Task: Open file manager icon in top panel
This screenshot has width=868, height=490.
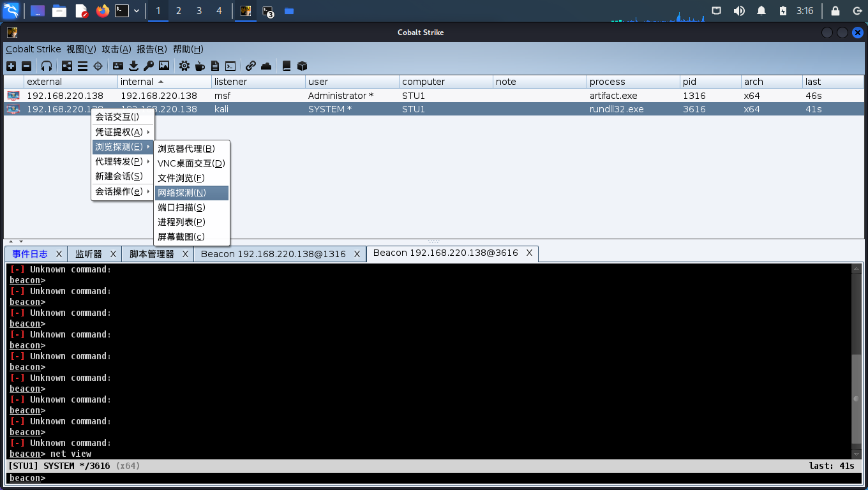Action: pos(59,11)
